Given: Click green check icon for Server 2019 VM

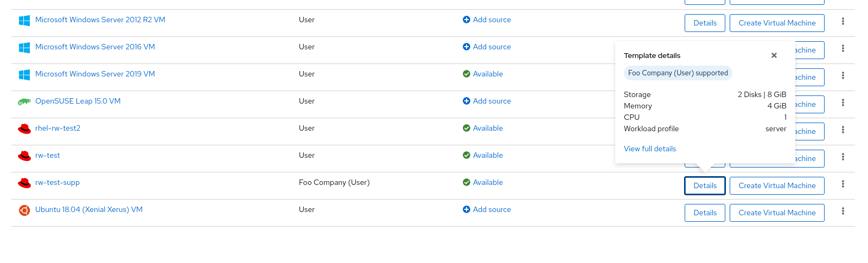Looking at the screenshot, I should [x=467, y=74].
